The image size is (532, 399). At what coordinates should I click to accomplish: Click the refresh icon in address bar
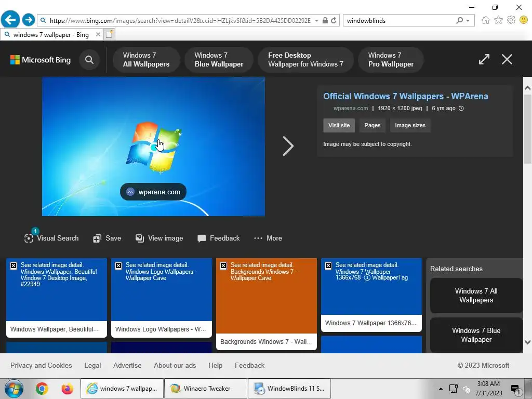[x=334, y=20]
